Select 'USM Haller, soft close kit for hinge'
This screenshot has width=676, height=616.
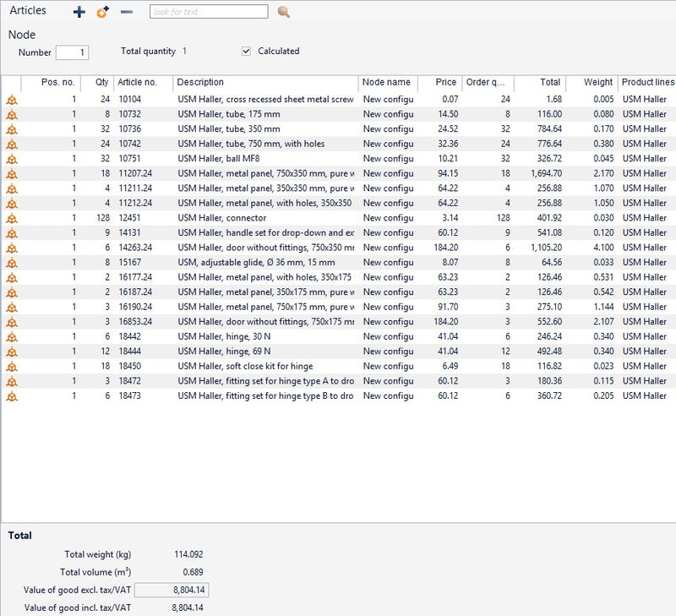click(245, 366)
